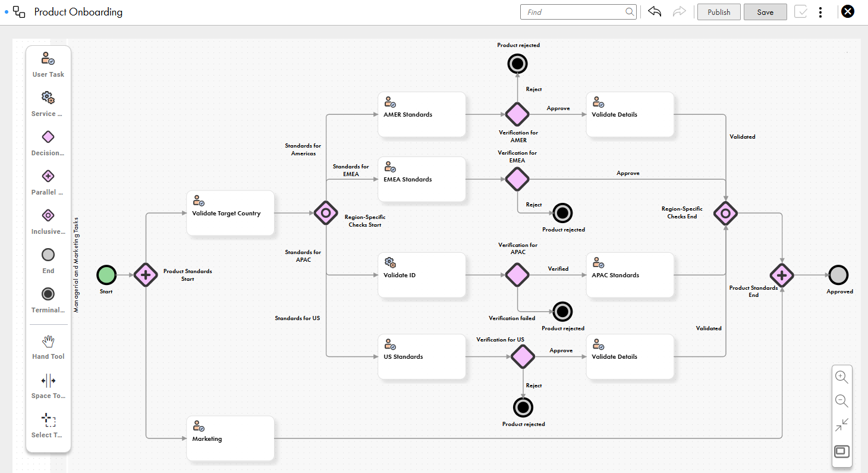Click the Product Onboarding process title

tap(78, 12)
